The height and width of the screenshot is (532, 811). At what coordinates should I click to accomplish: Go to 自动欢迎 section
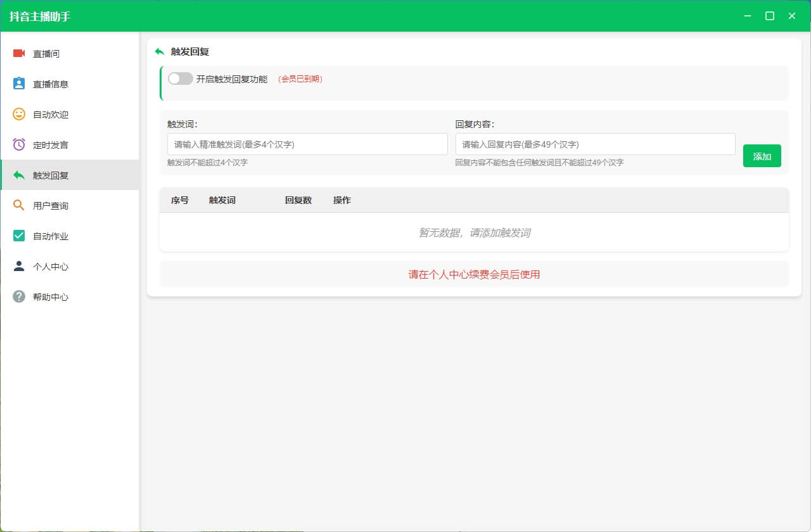tap(70, 114)
